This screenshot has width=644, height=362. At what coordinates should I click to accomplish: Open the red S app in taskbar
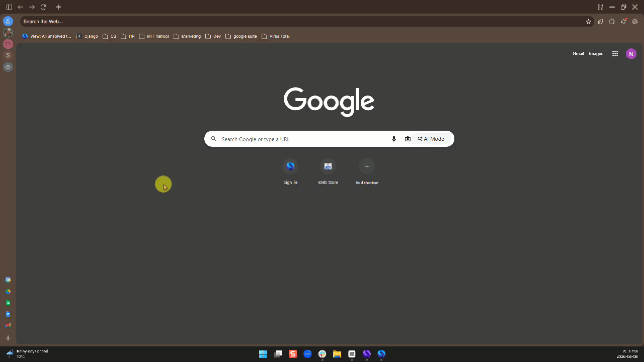(293, 354)
